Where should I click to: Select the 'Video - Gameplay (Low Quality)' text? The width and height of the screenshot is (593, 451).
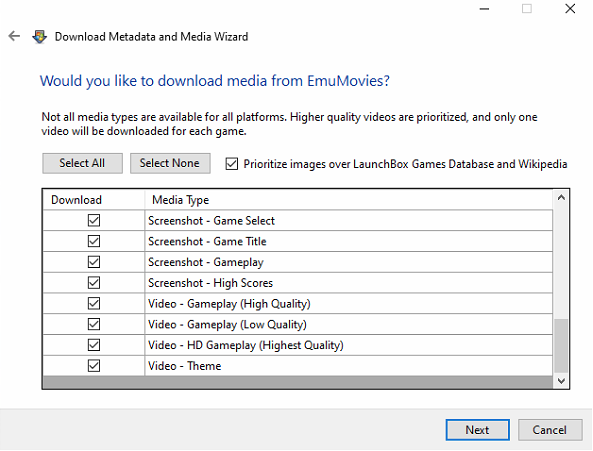coord(227,325)
